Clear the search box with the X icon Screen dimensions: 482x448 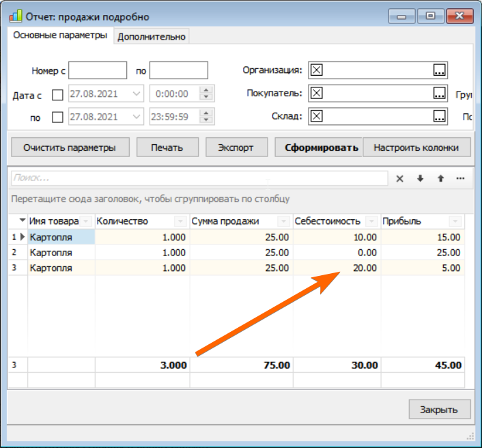tap(399, 179)
